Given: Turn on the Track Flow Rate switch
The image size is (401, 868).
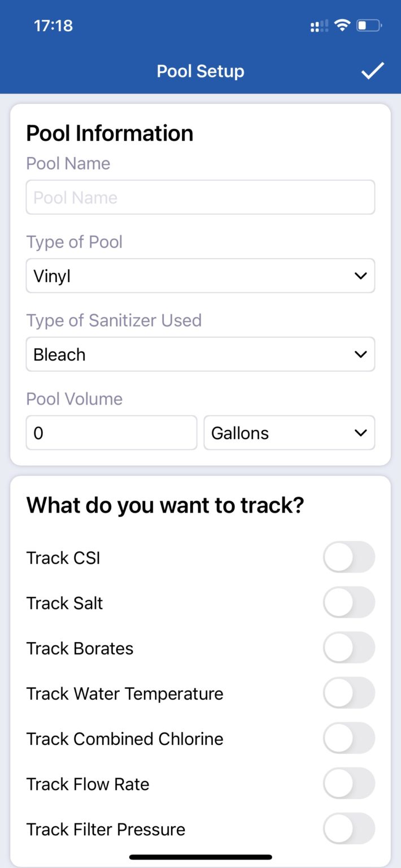Looking at the screenshot, I should 348,783.
